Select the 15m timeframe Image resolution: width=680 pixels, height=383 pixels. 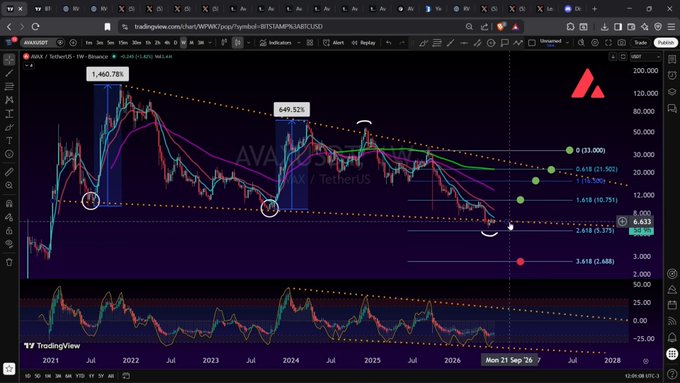point(123,43)
